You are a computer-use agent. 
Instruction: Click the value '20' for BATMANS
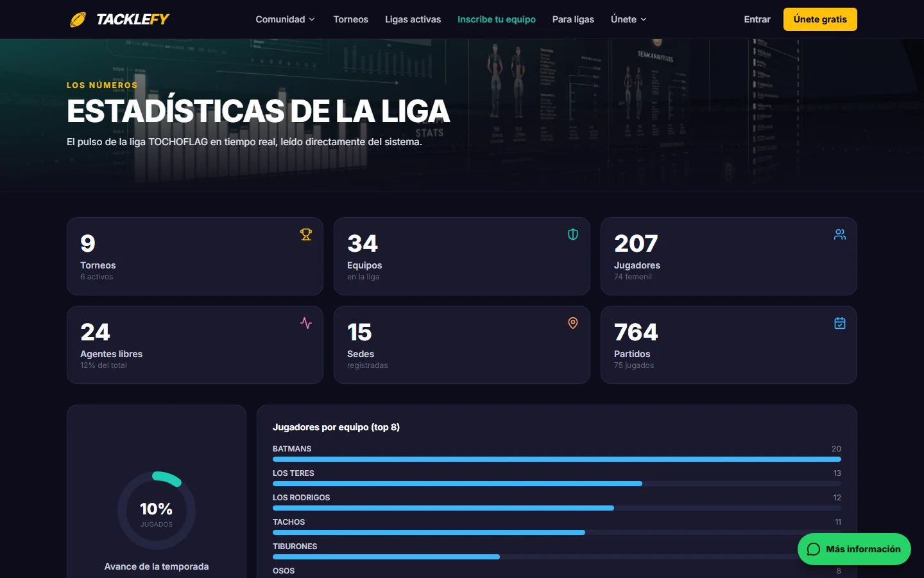point(836,449)
